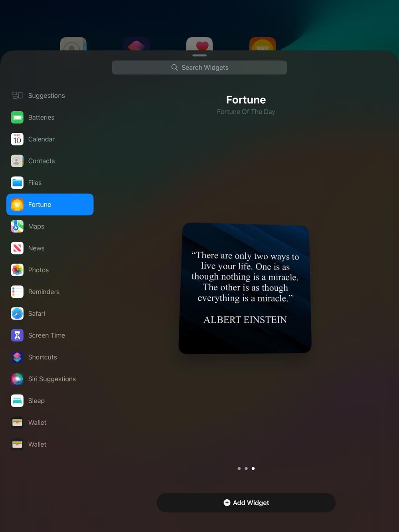The height and width of the screenshot is (532, 399).
Task: Click the plus icon in Add Widget
Action: point(227,502)
